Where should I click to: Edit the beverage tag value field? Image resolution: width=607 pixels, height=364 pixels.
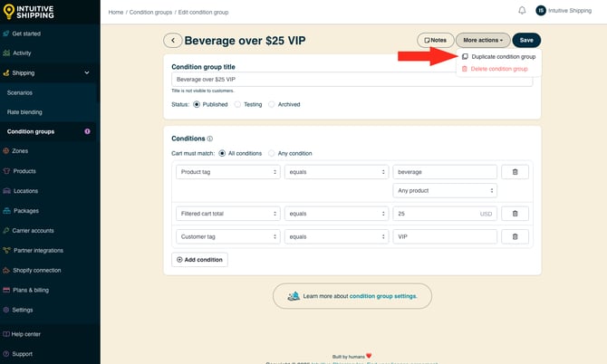tap(445, 172)
